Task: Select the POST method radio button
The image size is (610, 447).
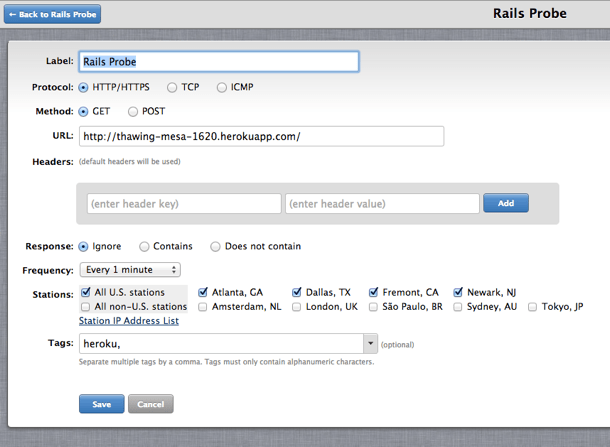Action: 133,111
